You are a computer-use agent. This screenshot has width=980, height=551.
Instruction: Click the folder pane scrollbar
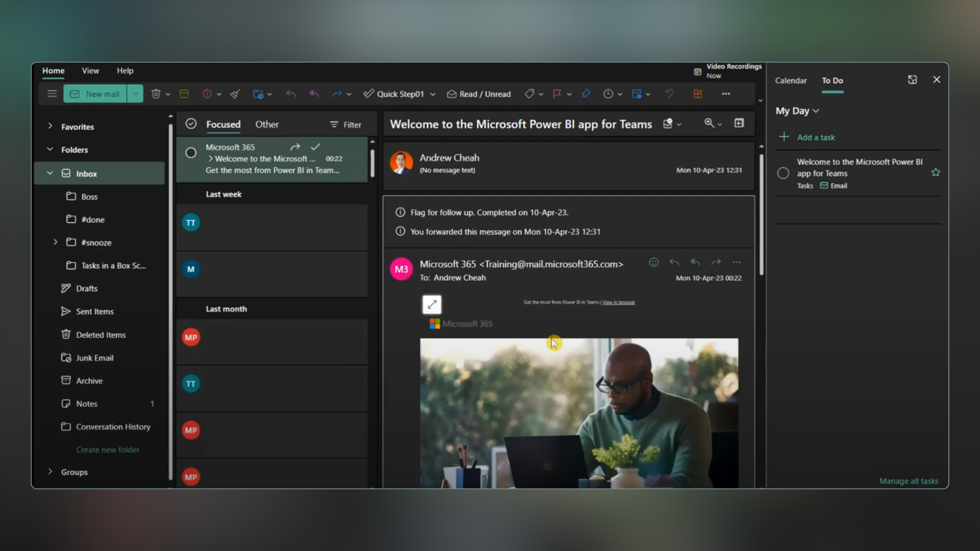pos(170,301)
